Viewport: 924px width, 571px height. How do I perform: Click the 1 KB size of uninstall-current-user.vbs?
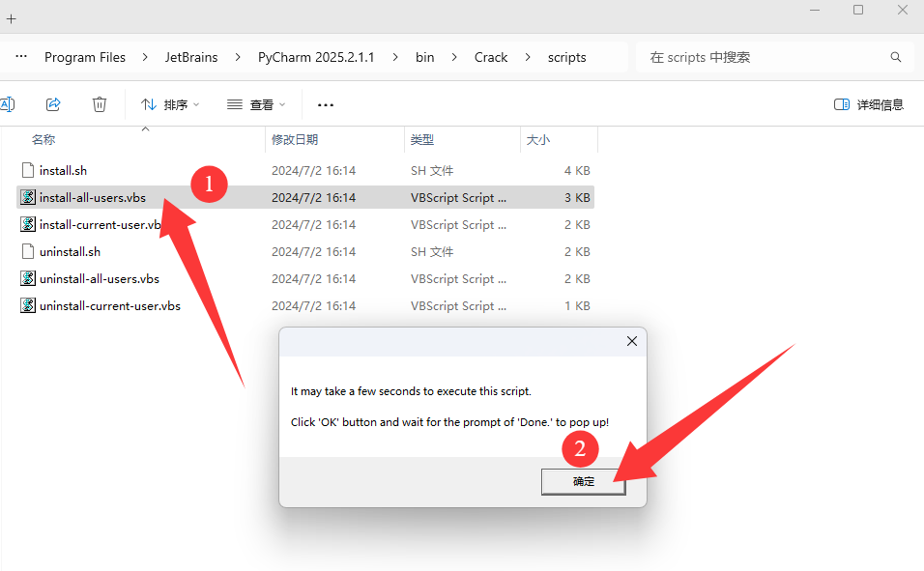coord(577,306)
